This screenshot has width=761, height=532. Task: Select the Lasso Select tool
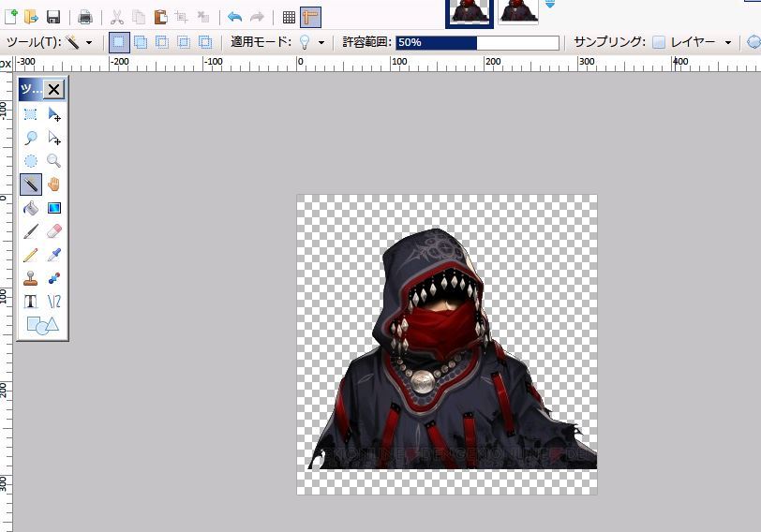coord(31,138)
